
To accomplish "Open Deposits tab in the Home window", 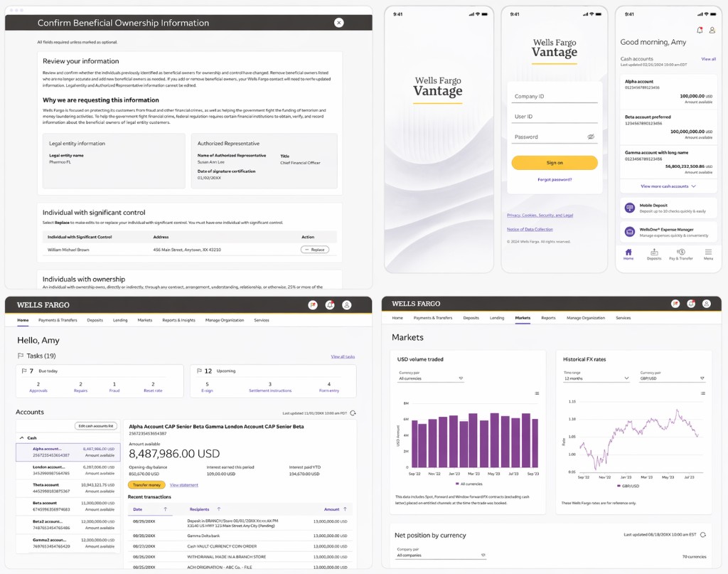I will tap(95, 321).
